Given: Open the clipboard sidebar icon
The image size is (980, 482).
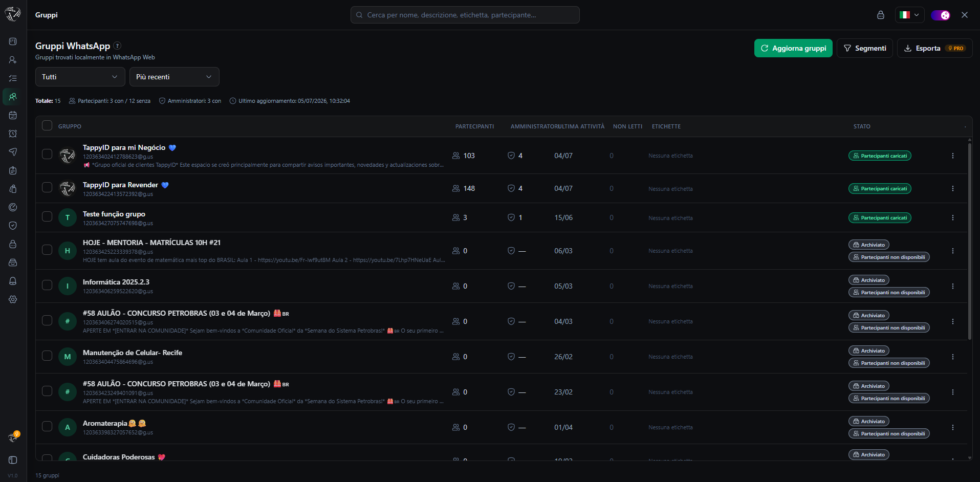Looking at the screenshot, I should tap(13, 170).
